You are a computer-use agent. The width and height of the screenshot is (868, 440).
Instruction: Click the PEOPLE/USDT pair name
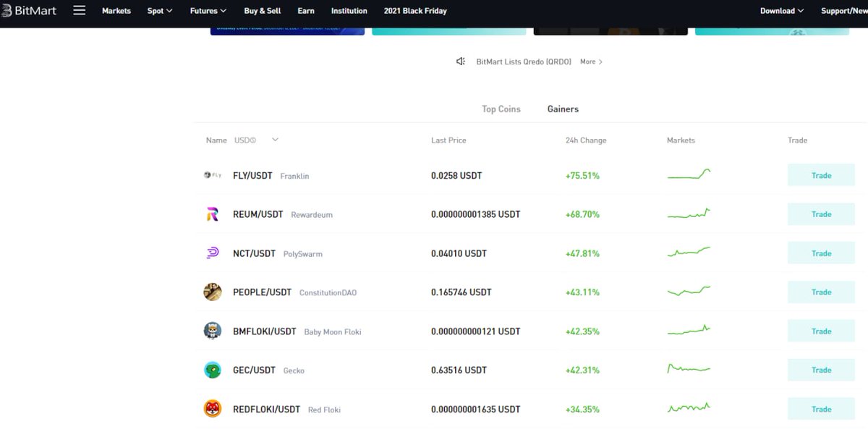pyautogui.click(x=262, y=292)
